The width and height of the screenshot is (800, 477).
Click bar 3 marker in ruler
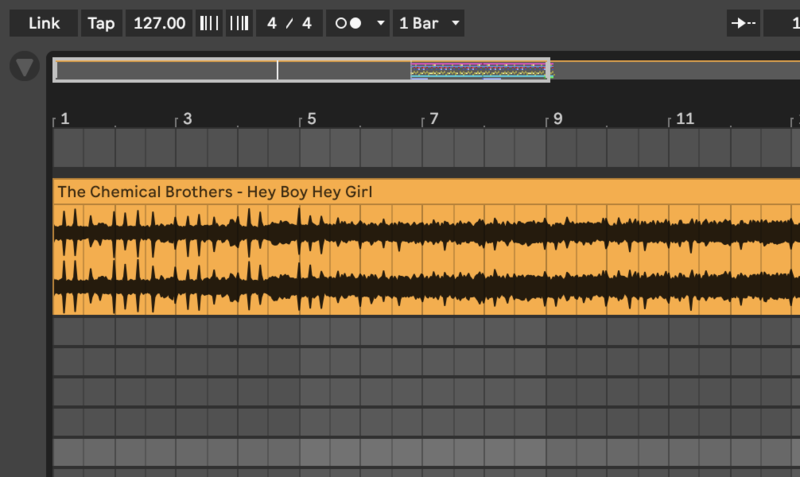pos(187,119)
